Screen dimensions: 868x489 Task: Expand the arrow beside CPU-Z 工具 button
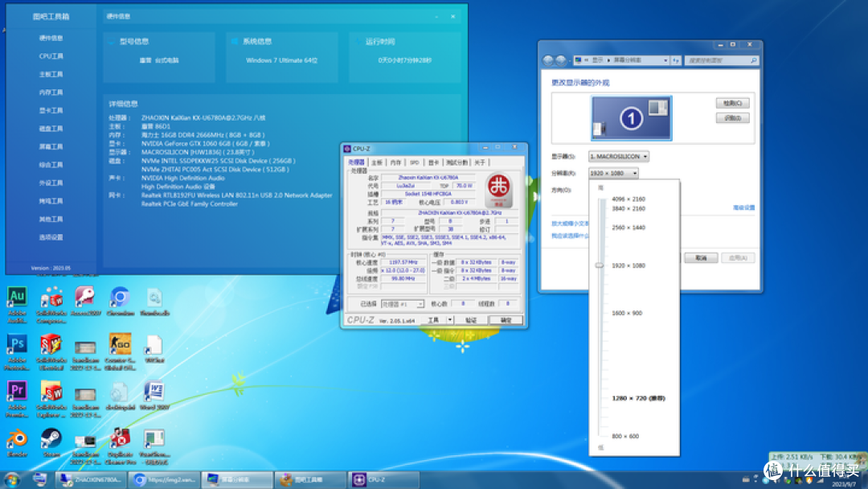pyautogui.click(x=449, y=320)
